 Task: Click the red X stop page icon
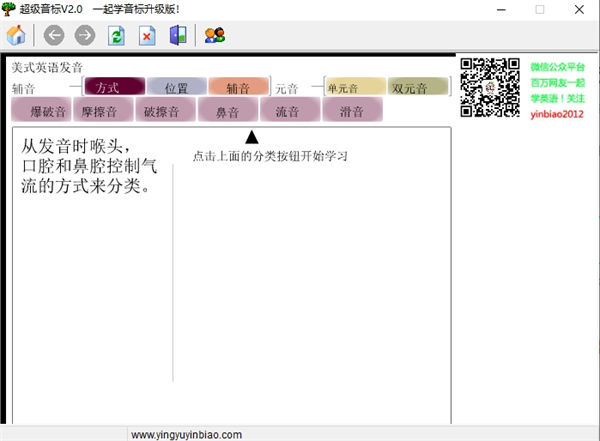point(147,35)
